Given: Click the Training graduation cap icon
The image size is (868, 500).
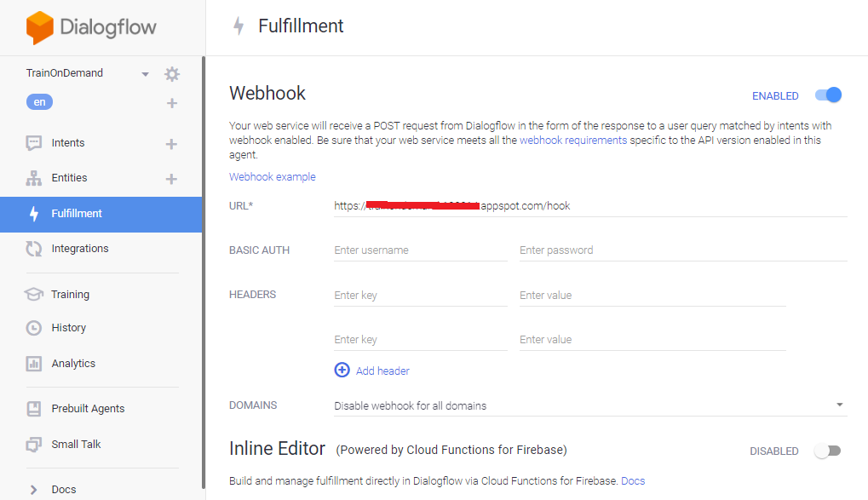Looking at the screenshot, I should click(34, 294).
